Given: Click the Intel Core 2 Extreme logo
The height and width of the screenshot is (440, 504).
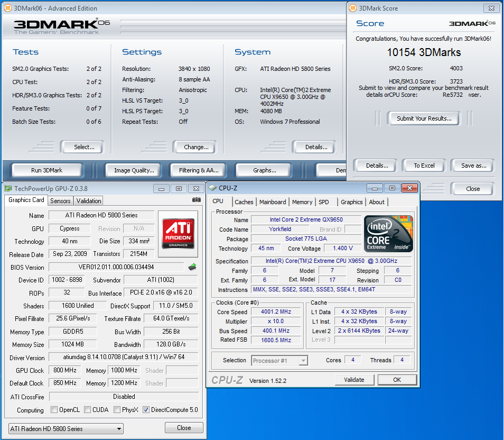Looking at the screenshot, I should pyautogui.click(x=388, y=234).
